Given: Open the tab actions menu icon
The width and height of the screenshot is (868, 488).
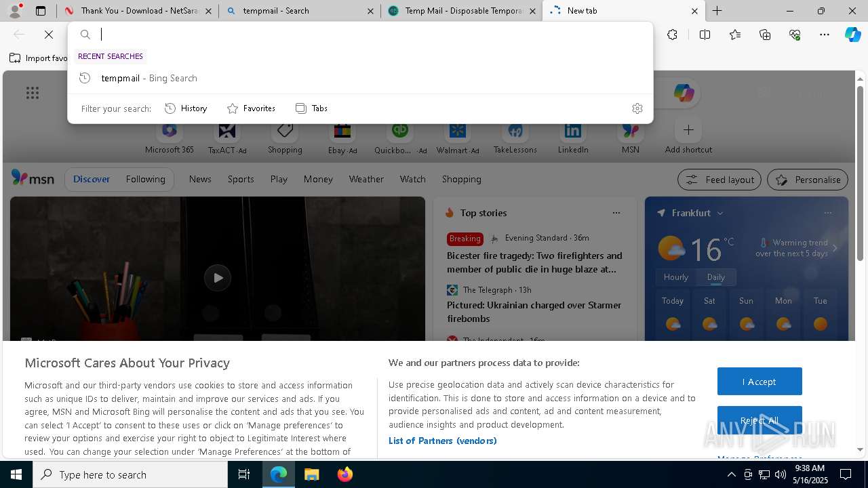Looking at the screenshot, I should point(41,11).
